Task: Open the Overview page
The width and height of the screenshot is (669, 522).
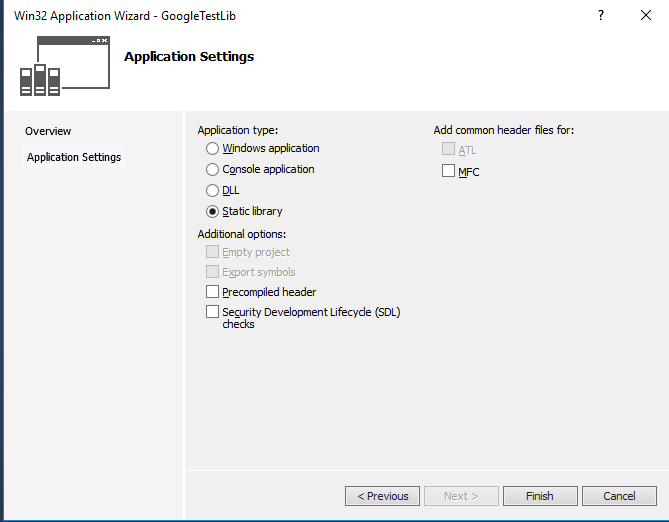Action: (x=48, y=131)
